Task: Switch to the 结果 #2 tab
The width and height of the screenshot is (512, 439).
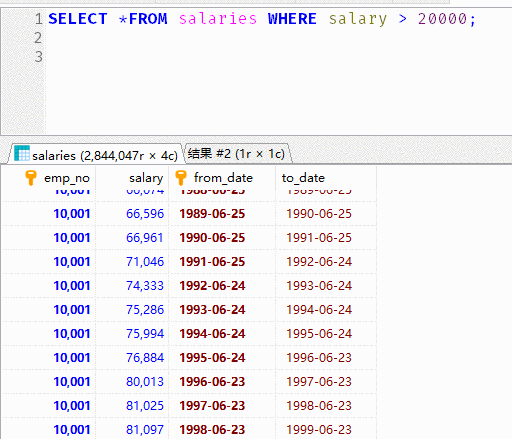Action: 237,154
